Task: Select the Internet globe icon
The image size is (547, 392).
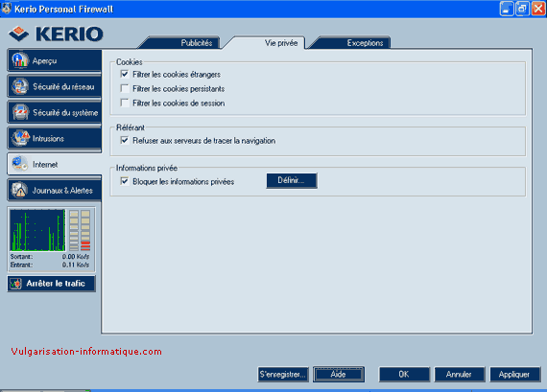Action: (x=19, y=164)
